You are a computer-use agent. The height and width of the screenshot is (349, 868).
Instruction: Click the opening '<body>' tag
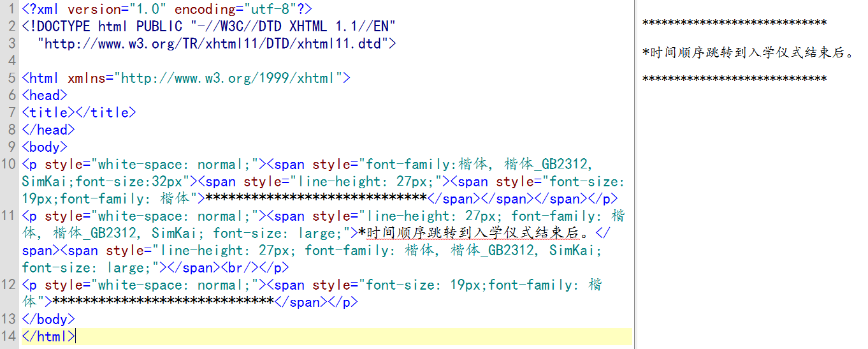click(x=45, y=147)
